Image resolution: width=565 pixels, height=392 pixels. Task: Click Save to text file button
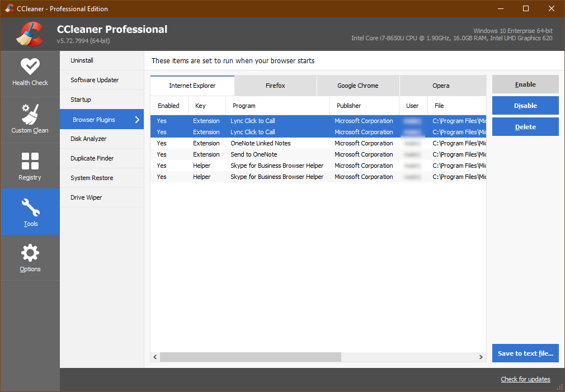click(x=525, y=353)
